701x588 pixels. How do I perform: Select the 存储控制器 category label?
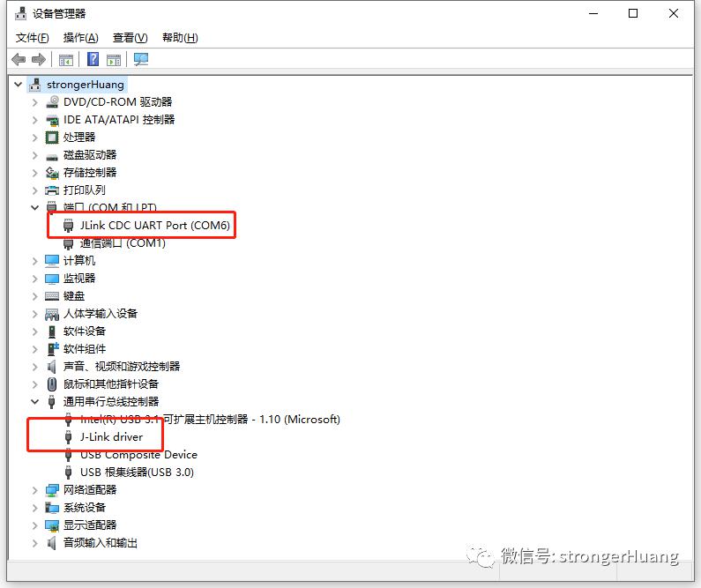[90, 173]
